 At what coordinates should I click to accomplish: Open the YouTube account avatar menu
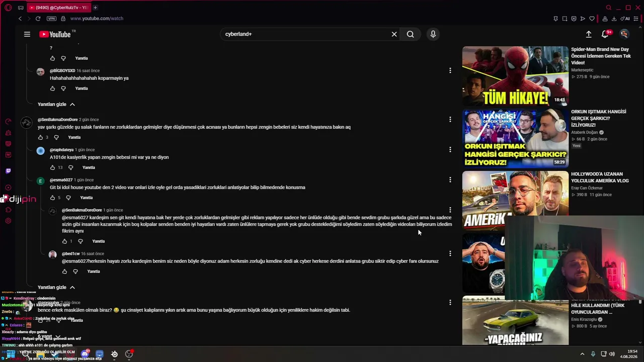point(624,34)
